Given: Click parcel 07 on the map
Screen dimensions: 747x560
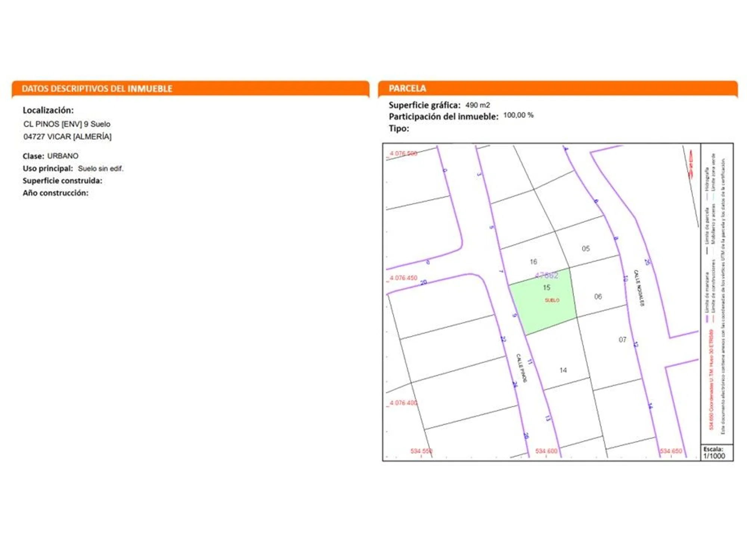Looking at the screenshot, I should click(622, 340).
